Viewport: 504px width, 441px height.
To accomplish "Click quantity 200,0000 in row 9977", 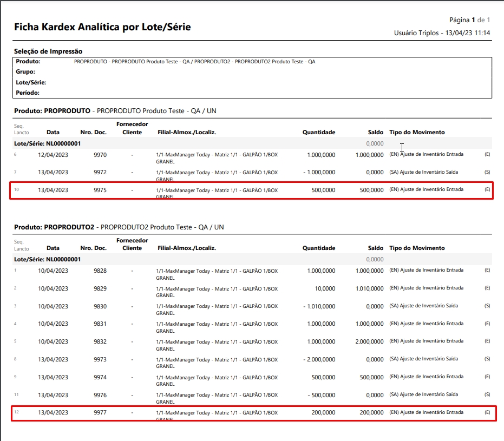I will (x=323, y=412).
